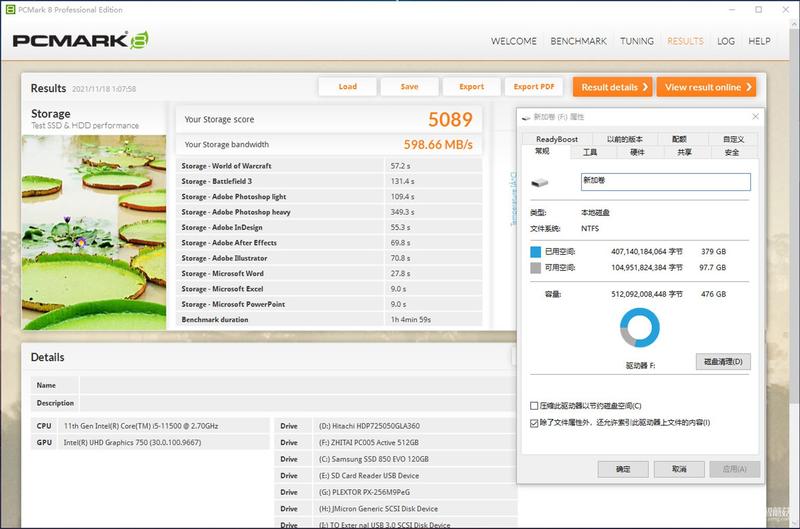Click the gray free-space color square
This screenshot has height=529, width=800.
pos(535,268)
